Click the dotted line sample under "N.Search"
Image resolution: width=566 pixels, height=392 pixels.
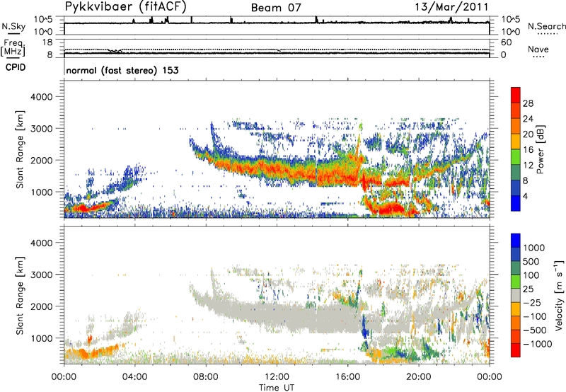(548, 34)
